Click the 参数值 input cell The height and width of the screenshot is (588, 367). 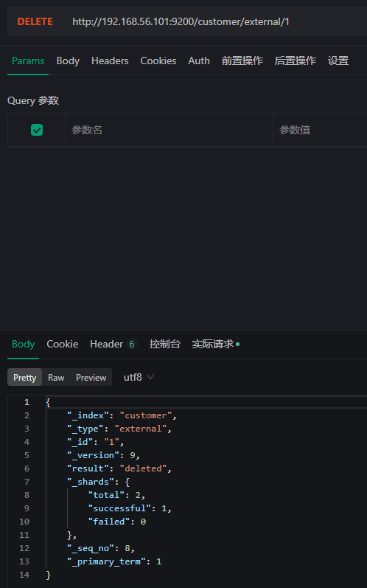pos(320,130)
